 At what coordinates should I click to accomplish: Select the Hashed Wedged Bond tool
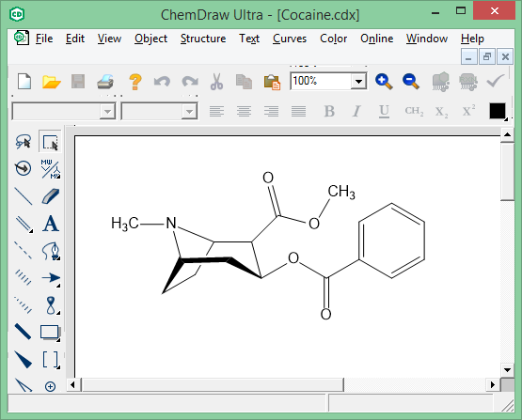pyautogui.click(x=23, y=305)
